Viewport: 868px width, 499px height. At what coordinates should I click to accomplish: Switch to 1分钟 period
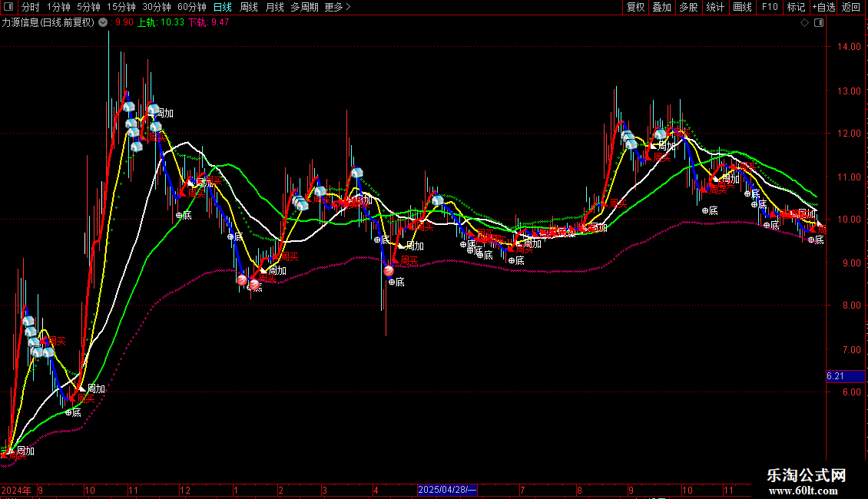click(x=58, y=7)
